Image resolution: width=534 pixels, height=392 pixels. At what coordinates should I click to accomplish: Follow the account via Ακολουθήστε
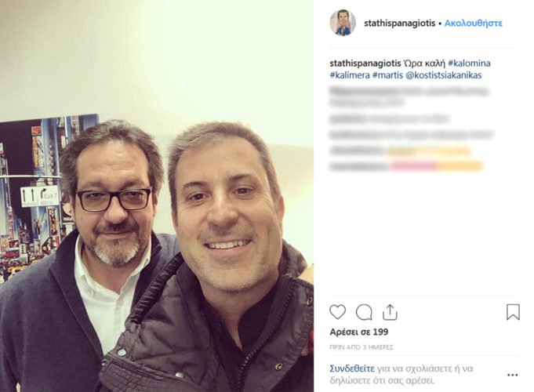(x=474, y=24)
